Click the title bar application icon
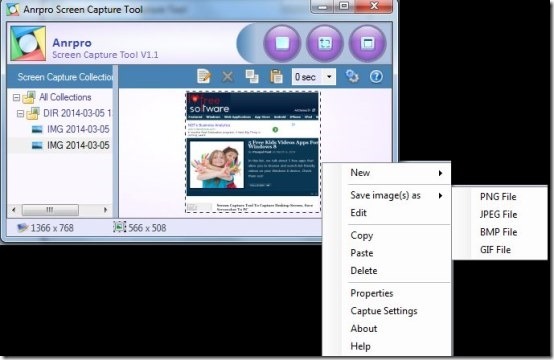Image resolution: width=554 pixels, height=360 pixels. 13,10
